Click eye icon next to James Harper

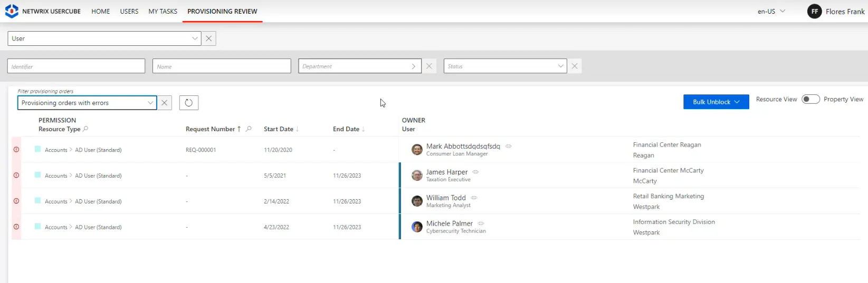(x=476, y=172)
